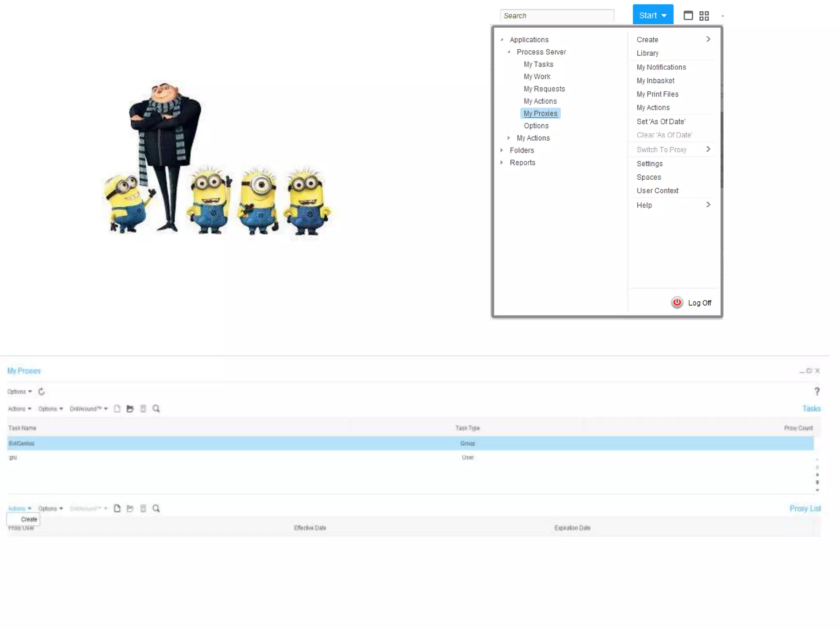Screen dimensions: 840x630
Task: Click the single window layout icon
Action: pyautogui.click(x=688, y=16)
